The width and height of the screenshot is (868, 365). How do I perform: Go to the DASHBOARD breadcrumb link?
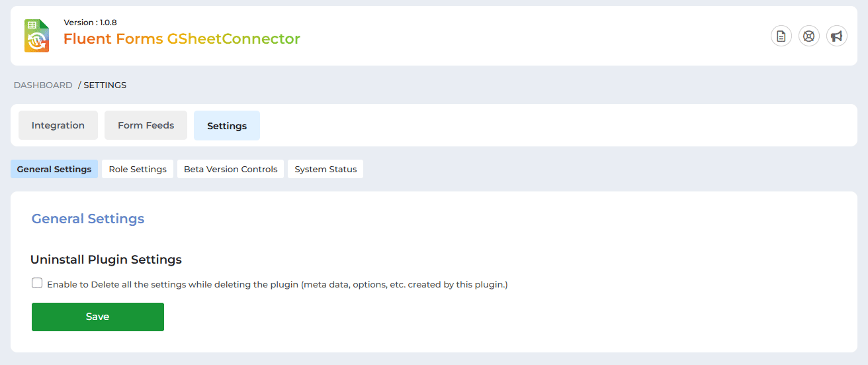click(x=43, y=85)
